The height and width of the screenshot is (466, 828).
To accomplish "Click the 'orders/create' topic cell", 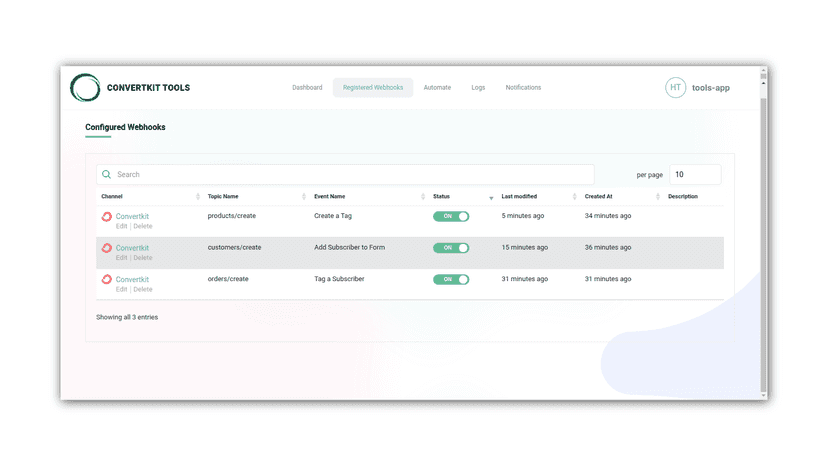I will click(228, 279).
